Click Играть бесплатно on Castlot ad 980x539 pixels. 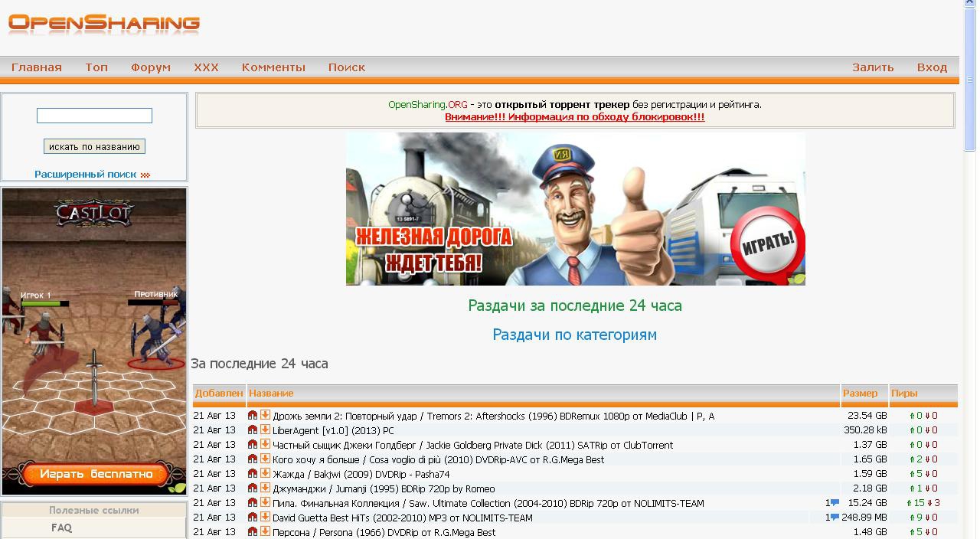tap(96, 474)
